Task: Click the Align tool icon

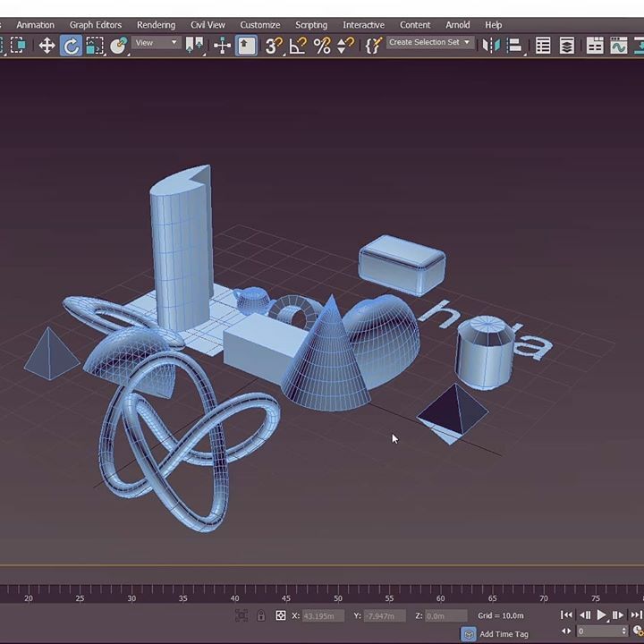Action: coord(514,46)
